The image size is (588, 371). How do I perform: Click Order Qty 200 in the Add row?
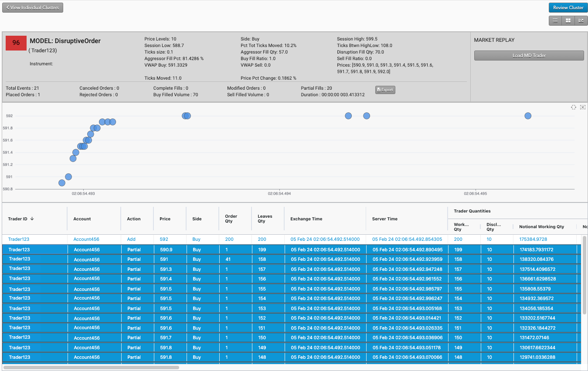(x=229, y=239)
